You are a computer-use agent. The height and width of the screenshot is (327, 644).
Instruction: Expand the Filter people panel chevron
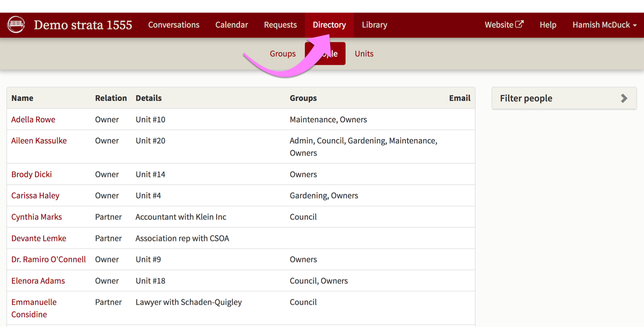pos(623,98)
